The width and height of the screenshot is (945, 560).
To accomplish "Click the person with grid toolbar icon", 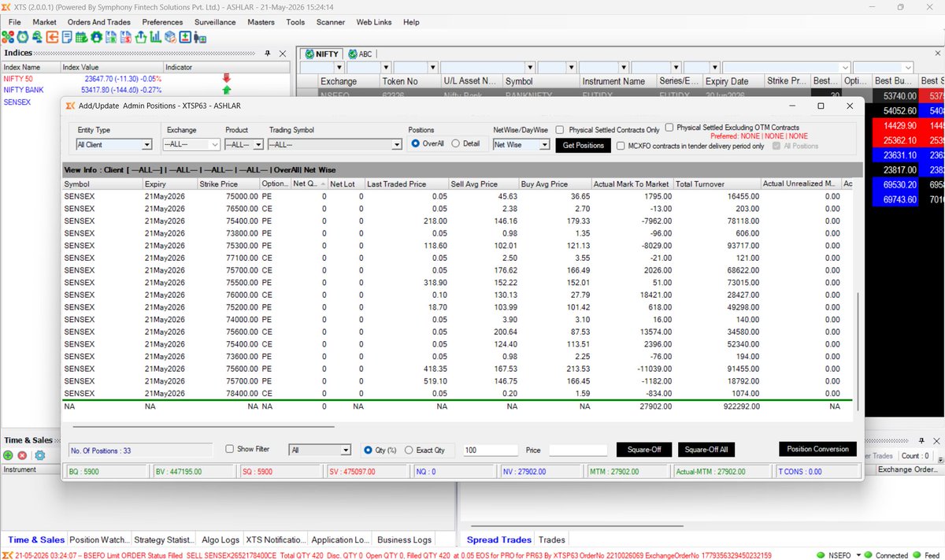I will [x=200, y=37].
